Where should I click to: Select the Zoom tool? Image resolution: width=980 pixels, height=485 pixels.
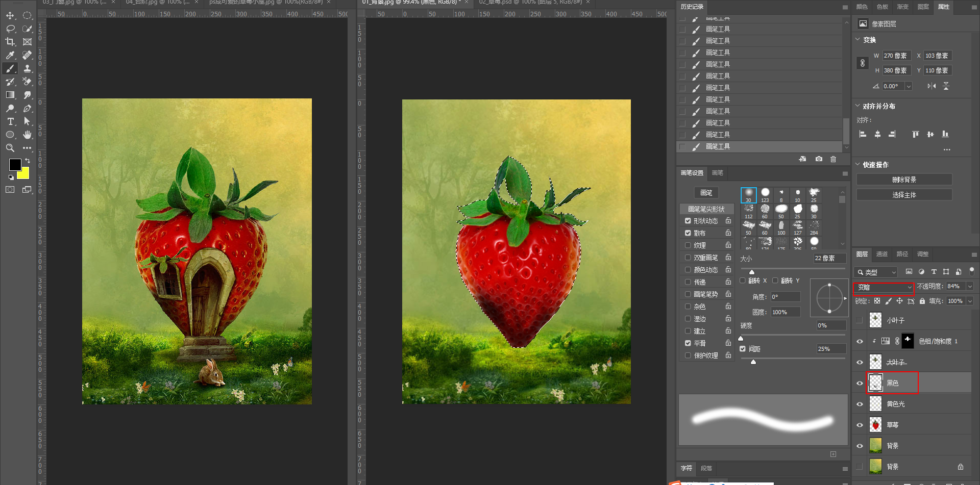point(10,148)
